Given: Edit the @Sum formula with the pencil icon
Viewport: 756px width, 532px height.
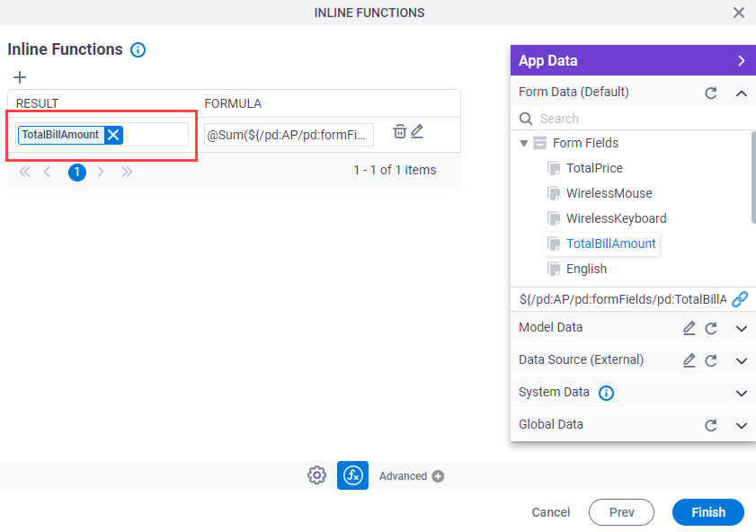Looking at the screenshot, I should [417, 131].
